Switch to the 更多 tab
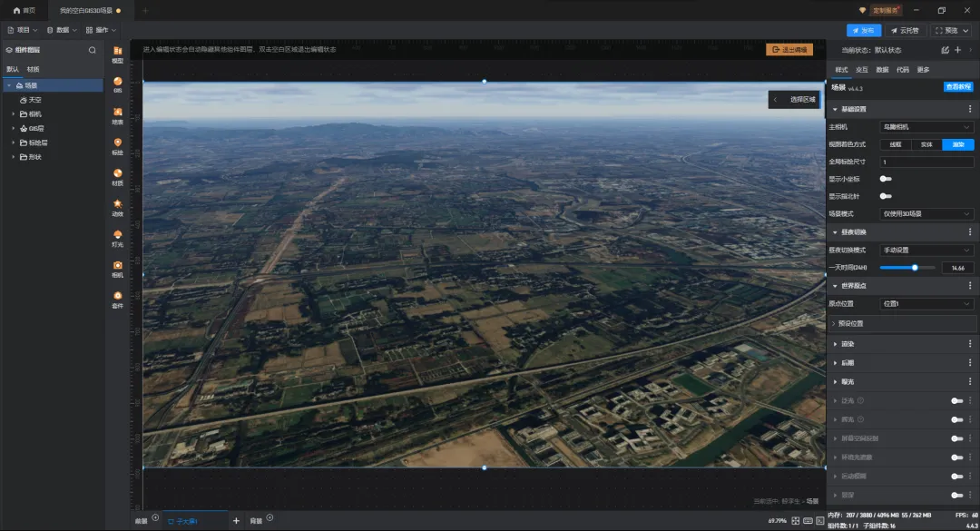This screenshot has height=531, width=980. point(923,69)
